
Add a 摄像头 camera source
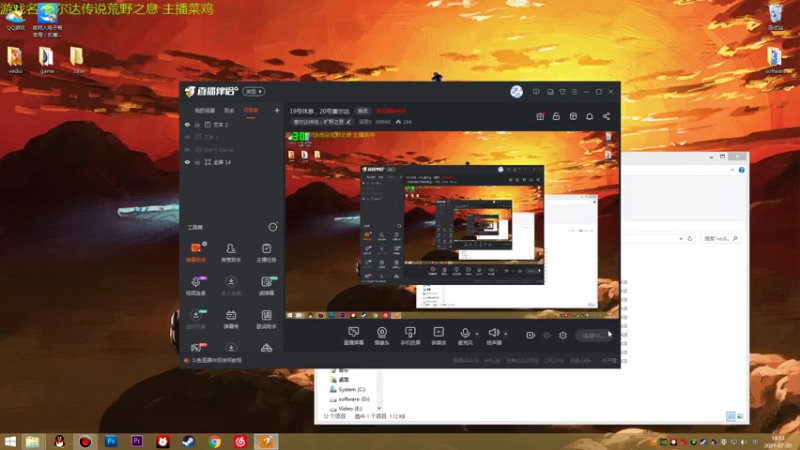pos(382,336)
